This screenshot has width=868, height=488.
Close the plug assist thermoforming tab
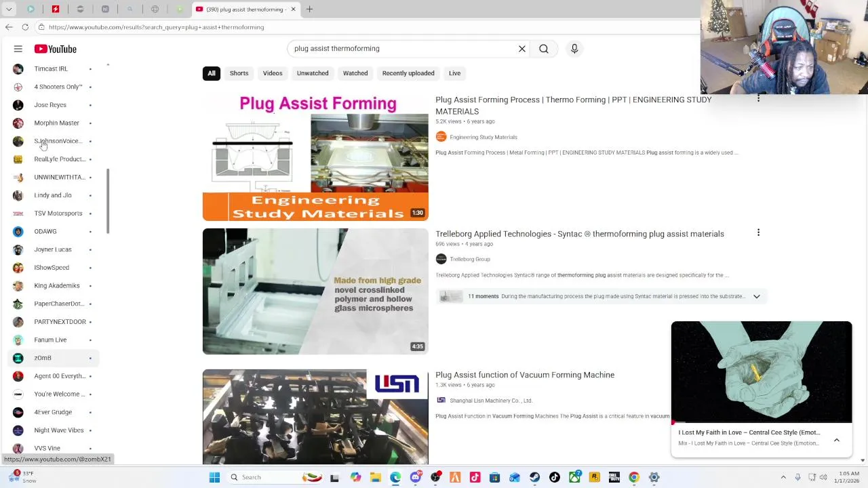[x=293, y=9]
